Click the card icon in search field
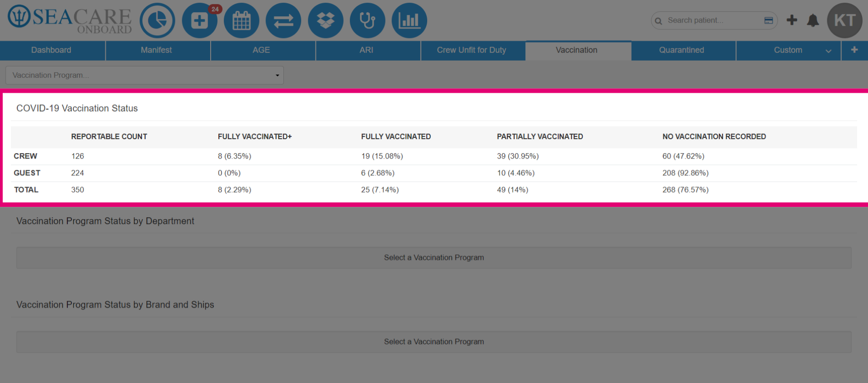The width and height of the screenshot is (868, 383). [769, 20]
